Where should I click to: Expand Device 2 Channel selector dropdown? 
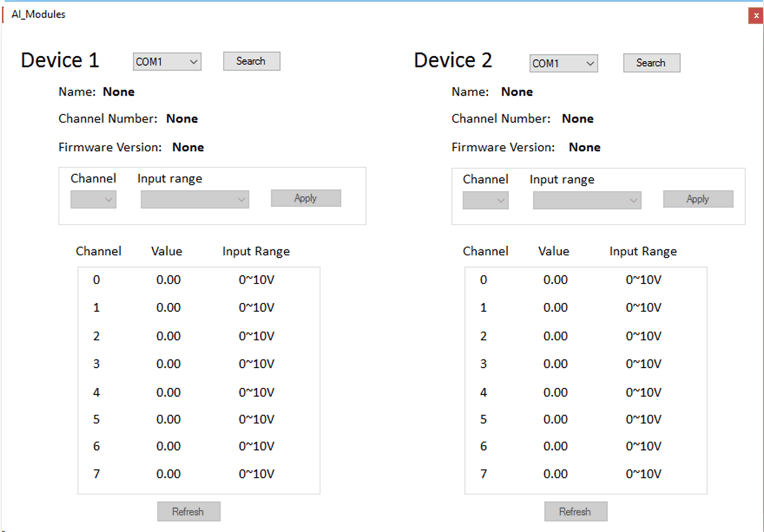pyautogui.click(x=486, y=201)
